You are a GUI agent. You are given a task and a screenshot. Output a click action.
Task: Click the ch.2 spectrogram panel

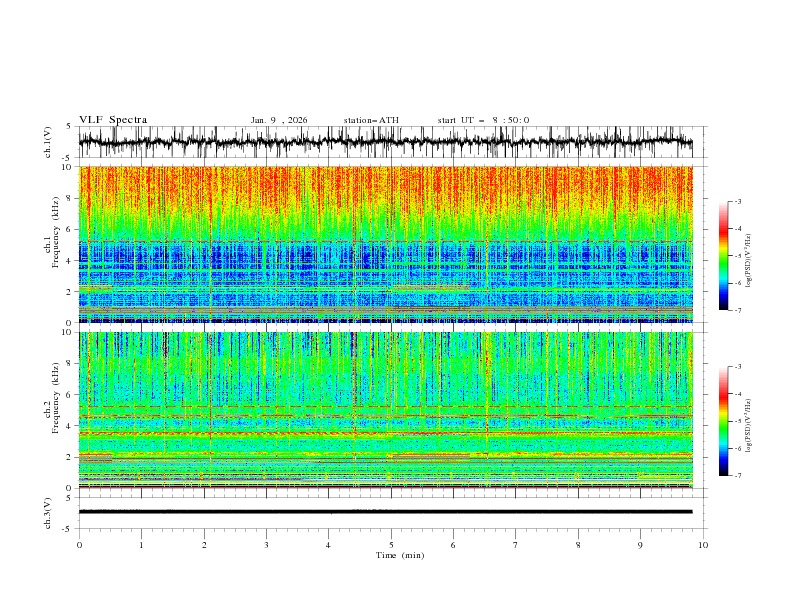click(x=385, y=410)
